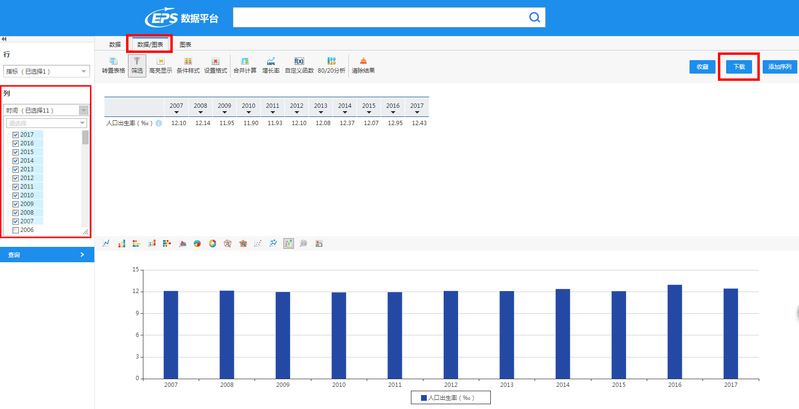
Task: Click the 查询 query button
Action: [x=46, y=255]
